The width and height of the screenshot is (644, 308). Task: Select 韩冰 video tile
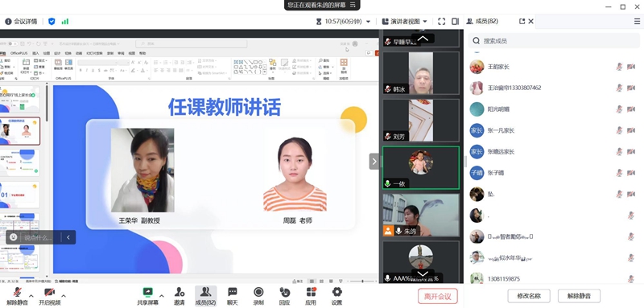coord(420,73)
